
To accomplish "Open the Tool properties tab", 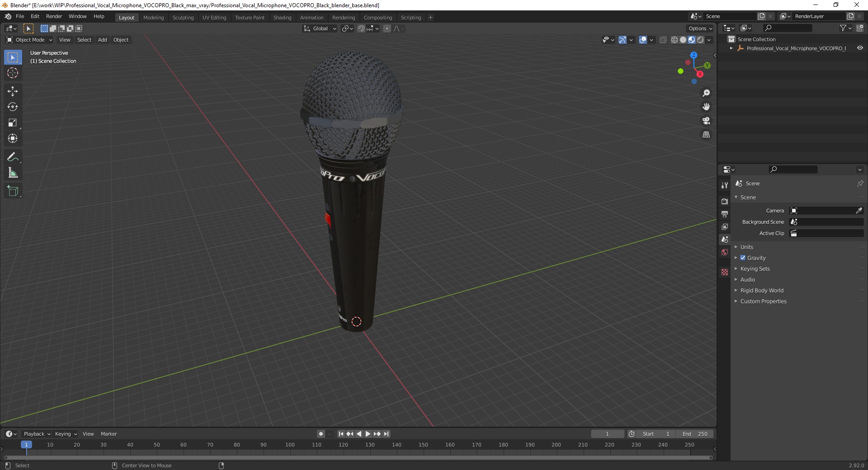I will (725, 185).
